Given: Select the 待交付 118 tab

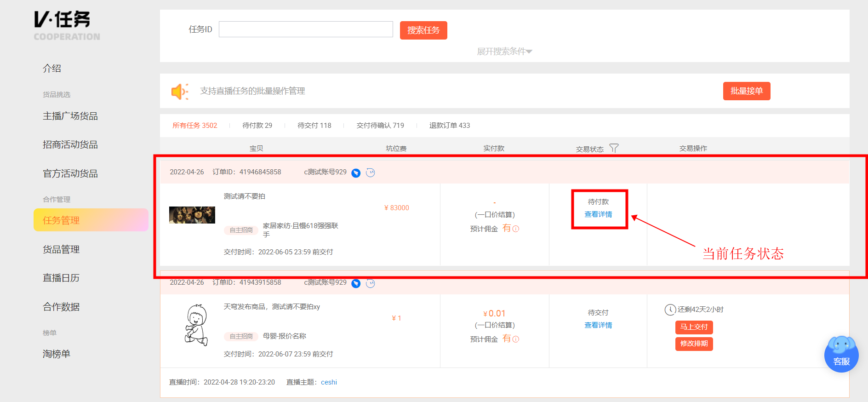Looking at the screenshot, I should pos(314,126).
